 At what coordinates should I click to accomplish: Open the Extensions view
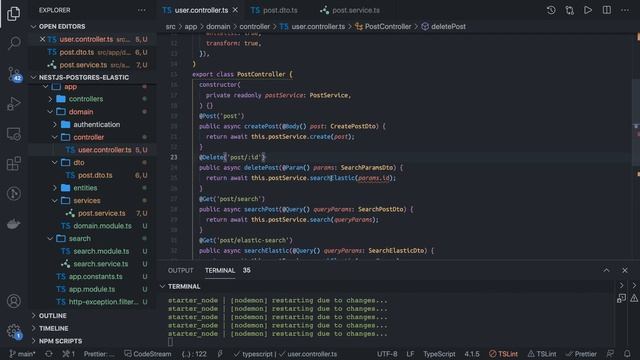coord(14,164)
